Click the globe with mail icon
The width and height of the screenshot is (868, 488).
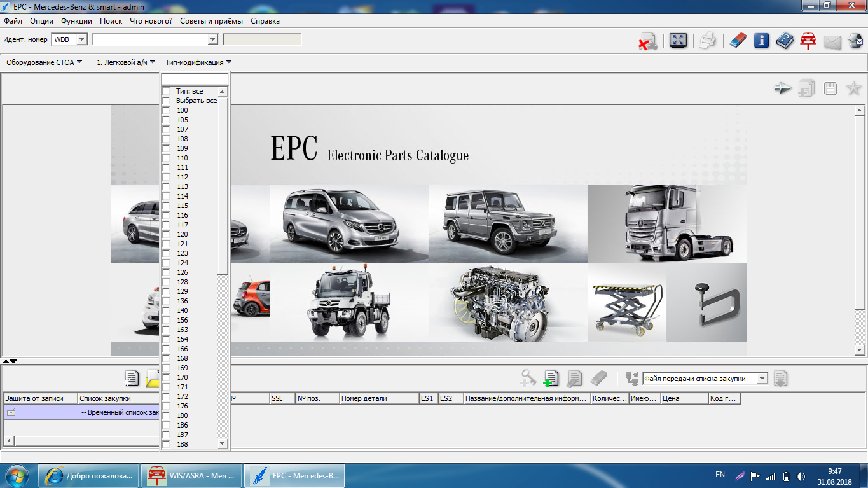(x=855, y=41)
